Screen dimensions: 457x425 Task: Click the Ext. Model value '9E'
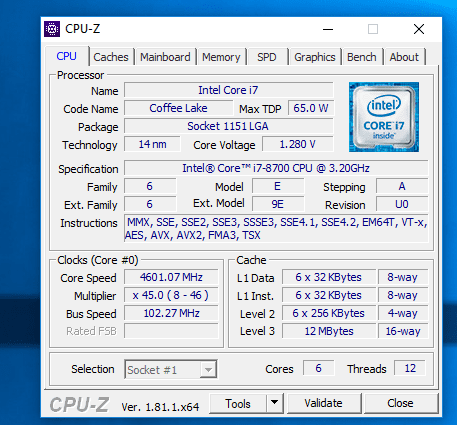click(x=278, y=204)
